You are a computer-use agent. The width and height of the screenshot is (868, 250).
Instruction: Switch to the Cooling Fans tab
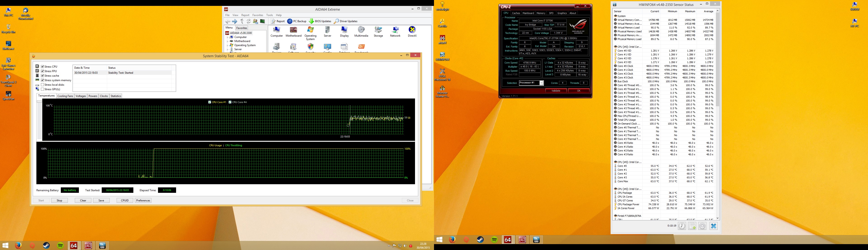65,96
